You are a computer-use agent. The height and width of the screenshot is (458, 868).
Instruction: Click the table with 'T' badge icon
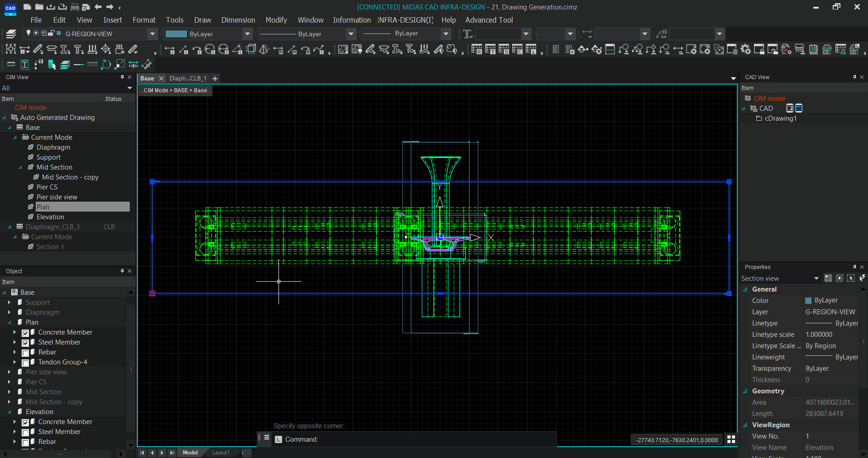490,49
